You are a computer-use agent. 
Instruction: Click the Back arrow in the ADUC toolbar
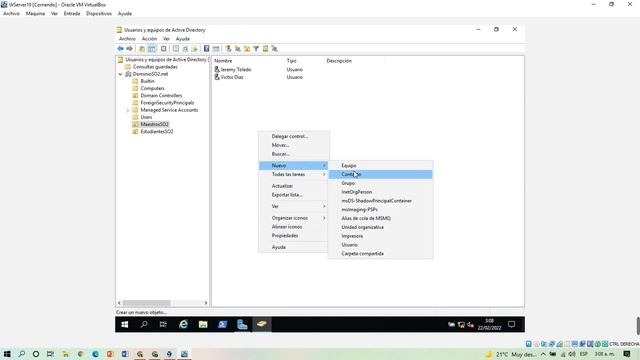coord(120,49)
